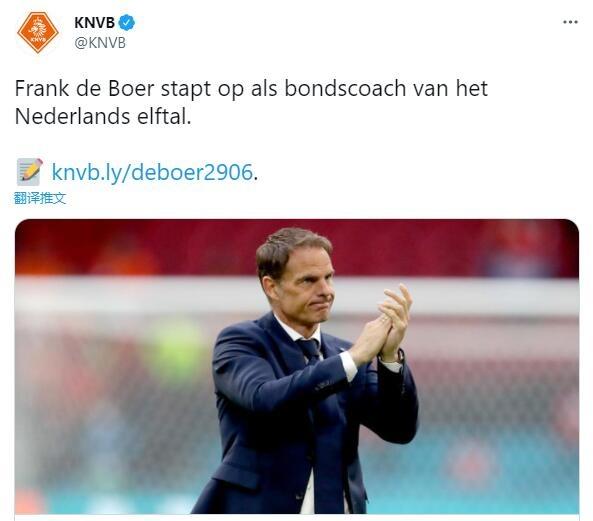Viewport: 593px width, 521px height.
Task: Click the tweet text starting with Frank de Boer
Action: 251,102
